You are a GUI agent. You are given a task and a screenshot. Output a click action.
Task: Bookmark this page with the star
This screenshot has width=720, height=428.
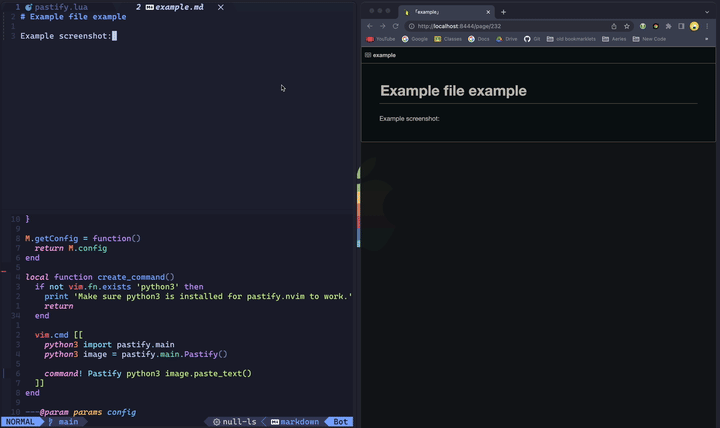click(x=627, y=26)
